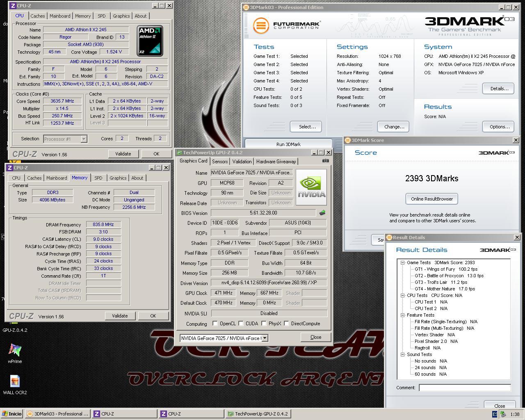Click the language indicator in system tray
Screen dimensions: 525x420
click(x=495, y=414)
